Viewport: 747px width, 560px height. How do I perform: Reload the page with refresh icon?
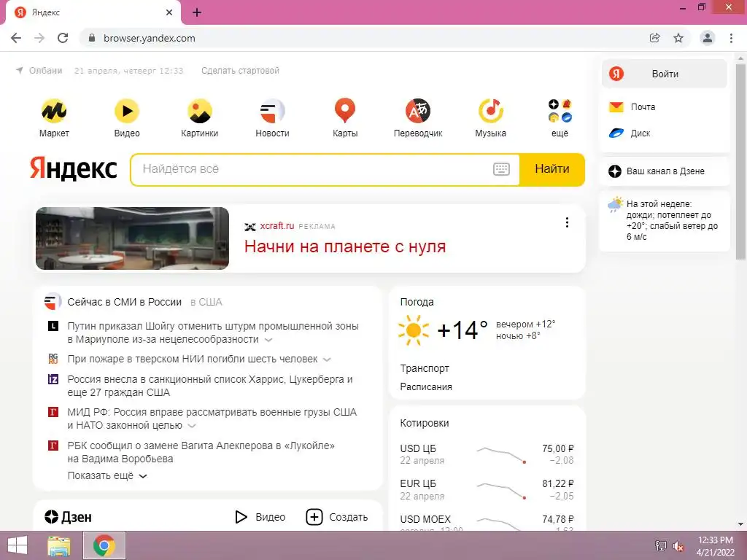[63, 38]
